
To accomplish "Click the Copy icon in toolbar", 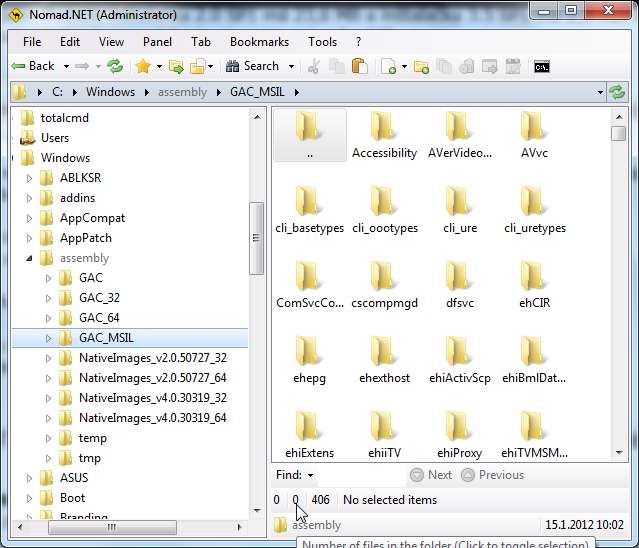I will pyautogui.click(x=337, y=66).
